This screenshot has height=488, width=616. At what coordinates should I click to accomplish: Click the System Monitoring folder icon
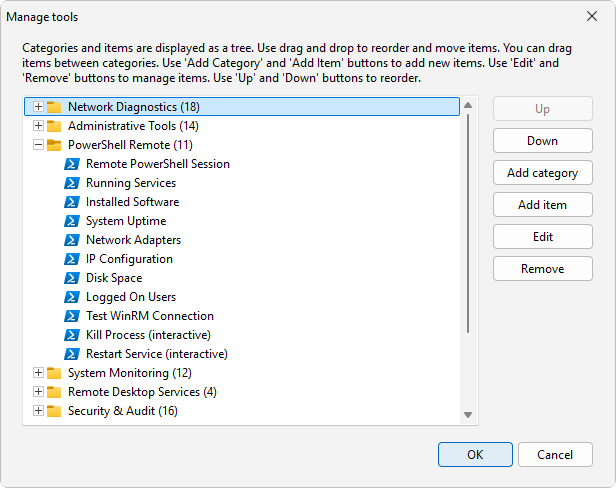point(54,373)
